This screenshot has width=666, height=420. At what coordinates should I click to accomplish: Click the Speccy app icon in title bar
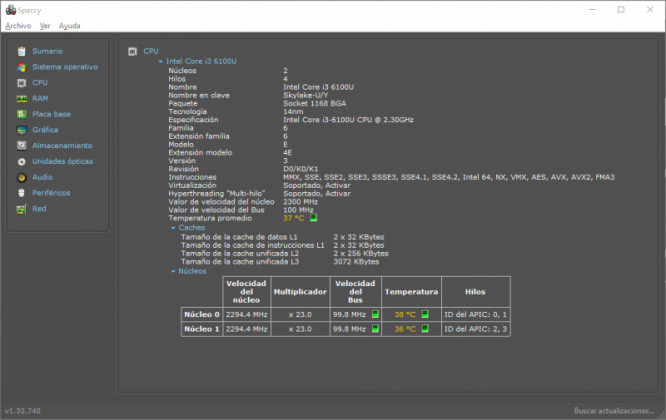(x=10, y=10)
